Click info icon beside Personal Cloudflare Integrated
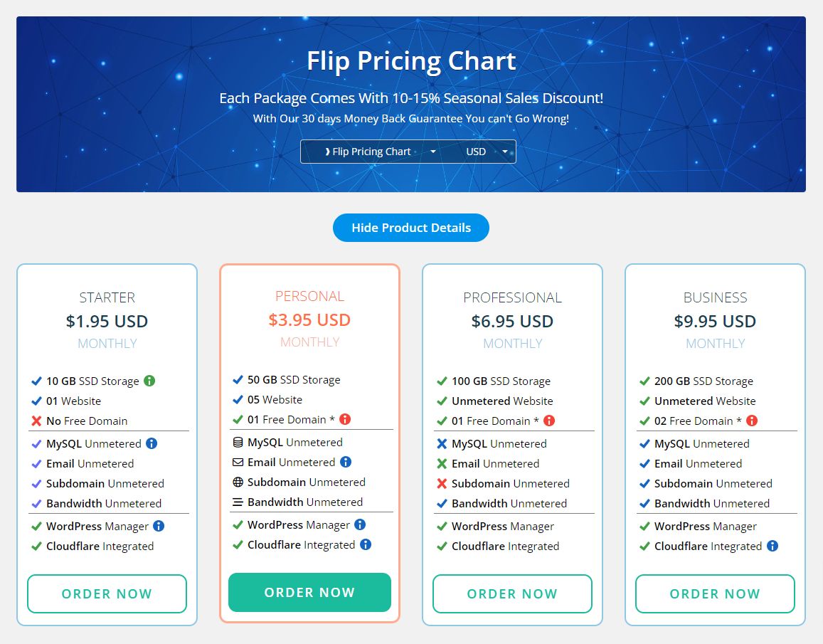The image size is (823, 644). click(x=366, y=544)
